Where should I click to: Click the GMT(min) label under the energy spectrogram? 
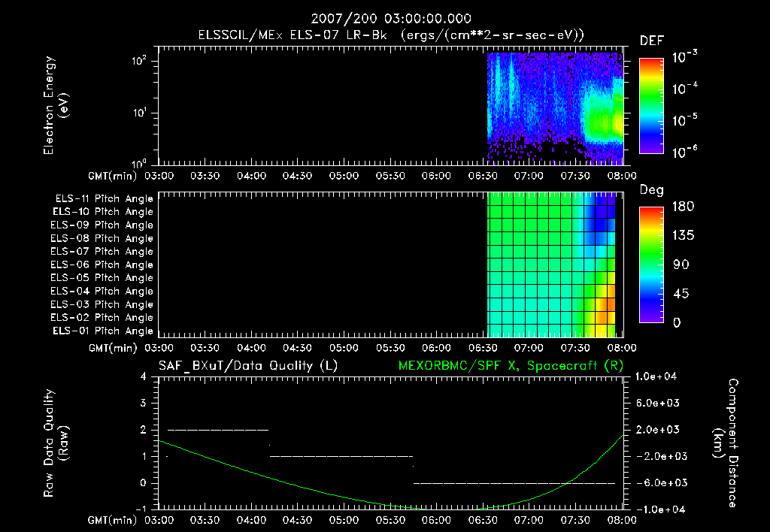click(113, 176)
